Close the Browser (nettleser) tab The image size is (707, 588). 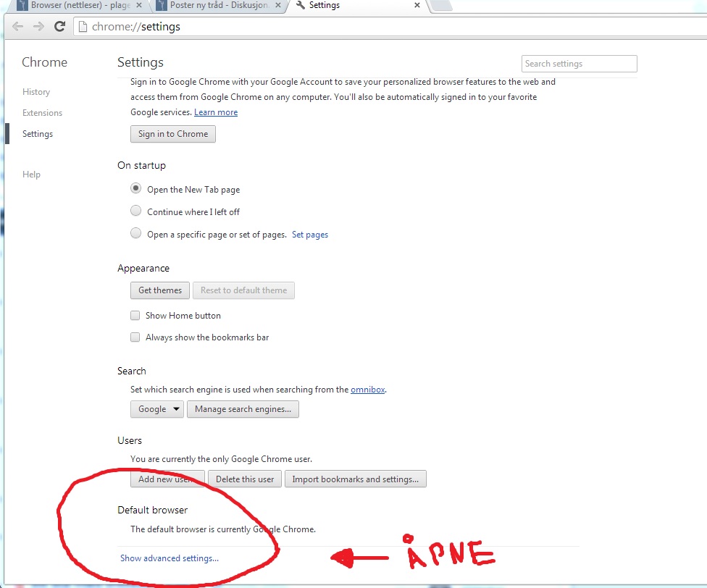[139, 5]
